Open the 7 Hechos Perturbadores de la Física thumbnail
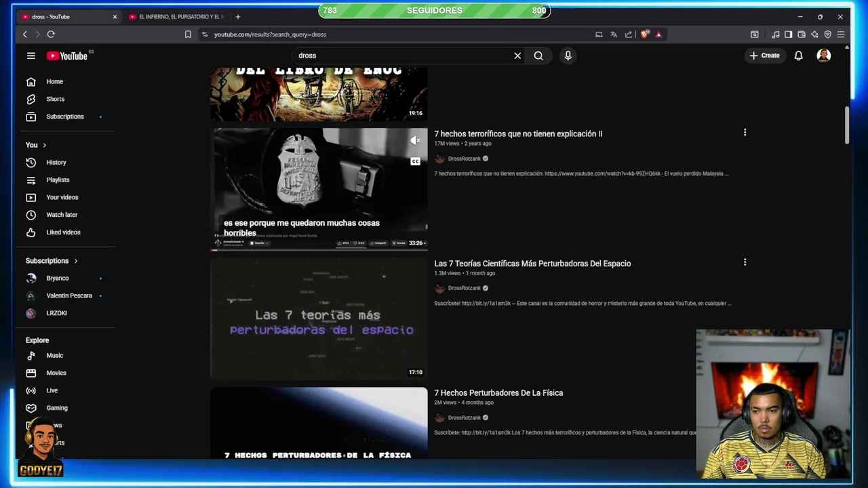The width and height of the screenshot is (868, 488). 319,424
